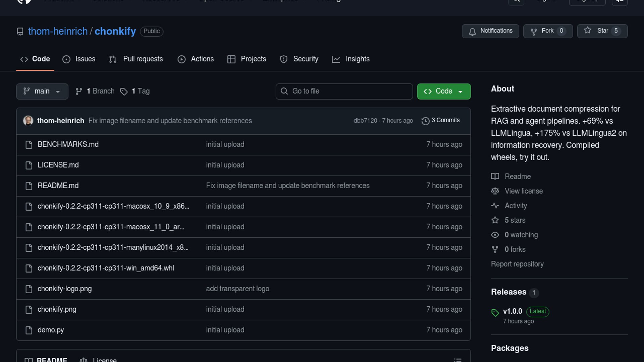Click the Go to file search field
644x362 pixels.
344,91
